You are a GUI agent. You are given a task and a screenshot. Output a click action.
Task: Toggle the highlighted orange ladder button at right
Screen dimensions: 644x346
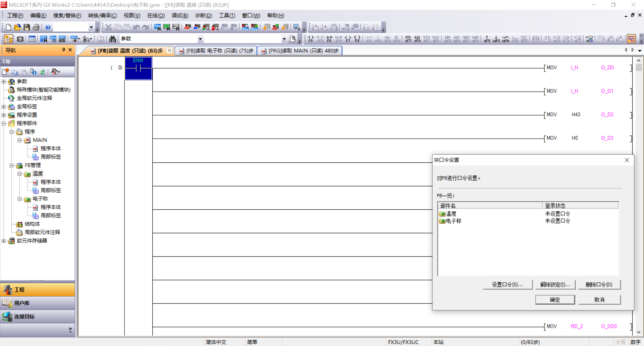[x=631, y=39]
